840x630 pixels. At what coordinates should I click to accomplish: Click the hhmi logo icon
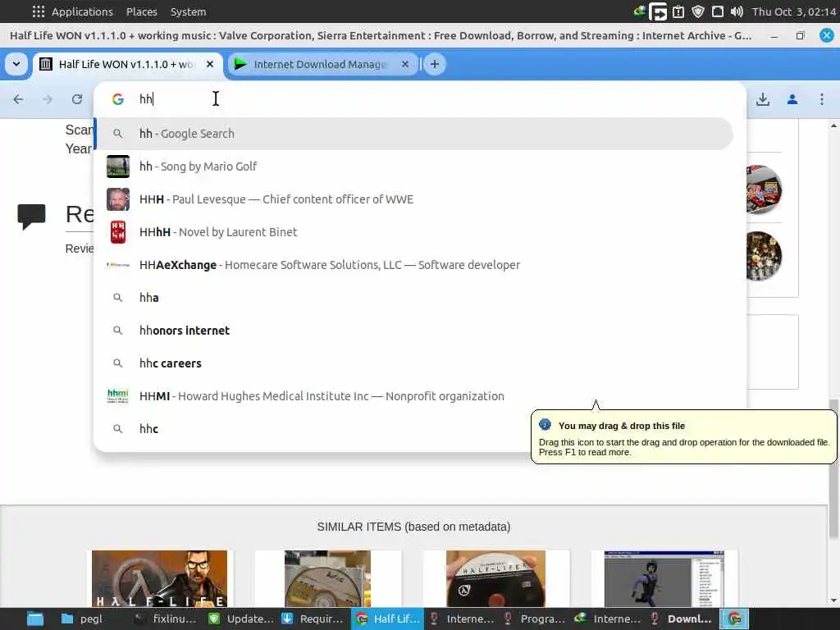coord(118,396)
